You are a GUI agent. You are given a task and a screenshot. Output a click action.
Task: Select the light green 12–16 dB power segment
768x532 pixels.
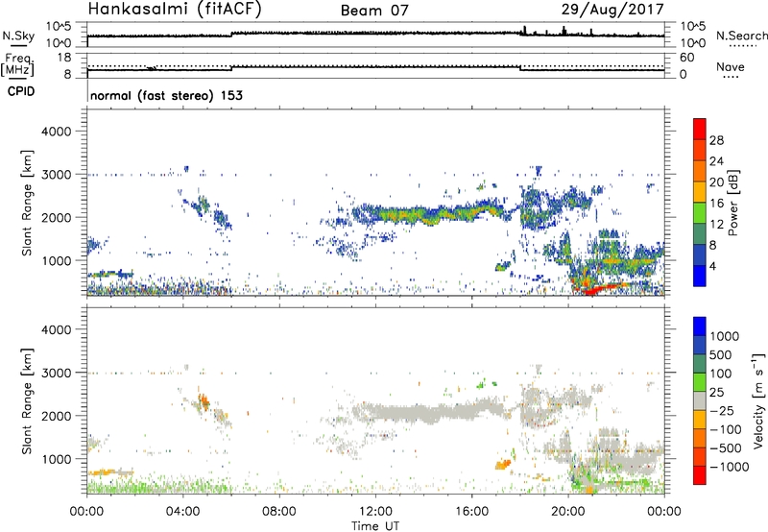pos(700,213)
